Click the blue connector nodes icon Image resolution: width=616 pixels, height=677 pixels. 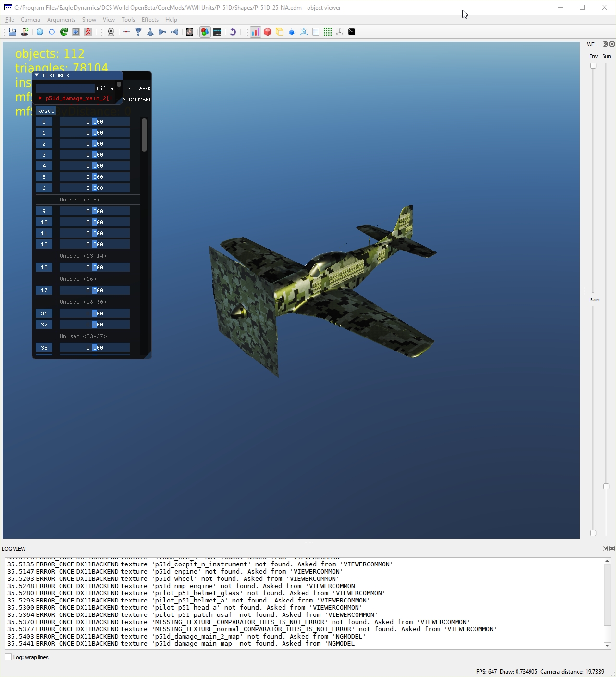pyautogui.click(x=304, y=32)
